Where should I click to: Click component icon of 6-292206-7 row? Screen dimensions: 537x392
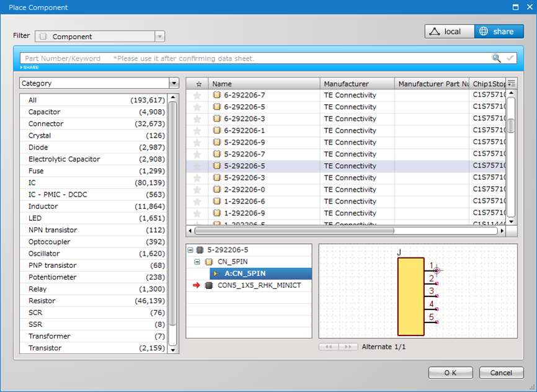coord(217,95)
